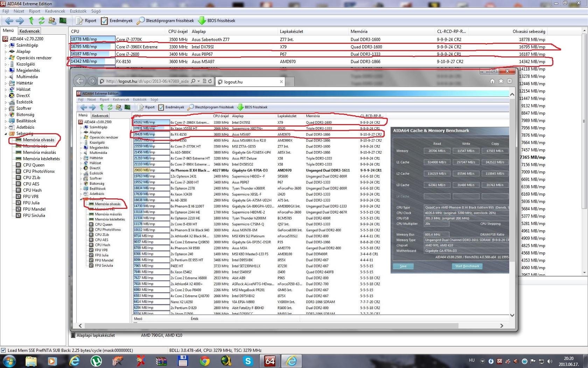588x368 pixels.
Task: Sort by the Olvasási sebesség column in the main window
Action: [x=529, y=32]
